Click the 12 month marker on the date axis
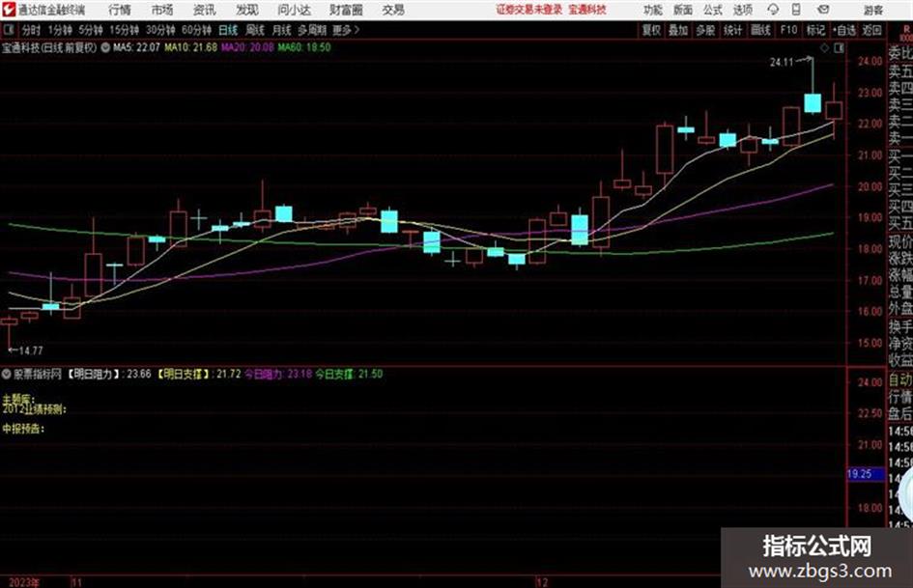This screenshot has width=913, height=588. [x=542, y=582]
